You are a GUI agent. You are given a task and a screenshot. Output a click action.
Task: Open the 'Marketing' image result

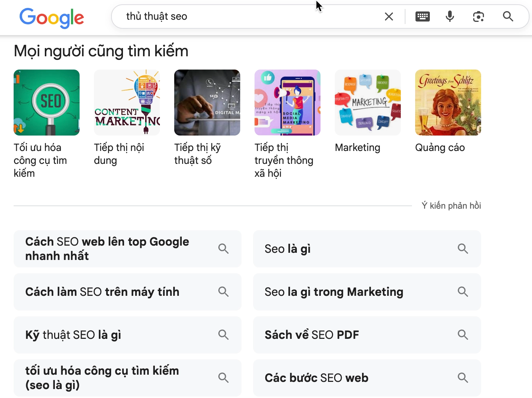pyautogui.click(x=367, y=103)
